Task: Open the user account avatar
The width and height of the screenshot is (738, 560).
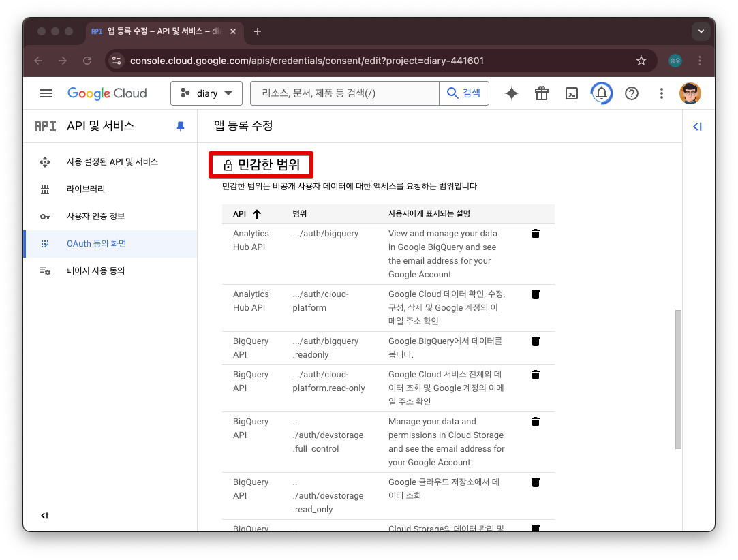Action: point(690,93)
